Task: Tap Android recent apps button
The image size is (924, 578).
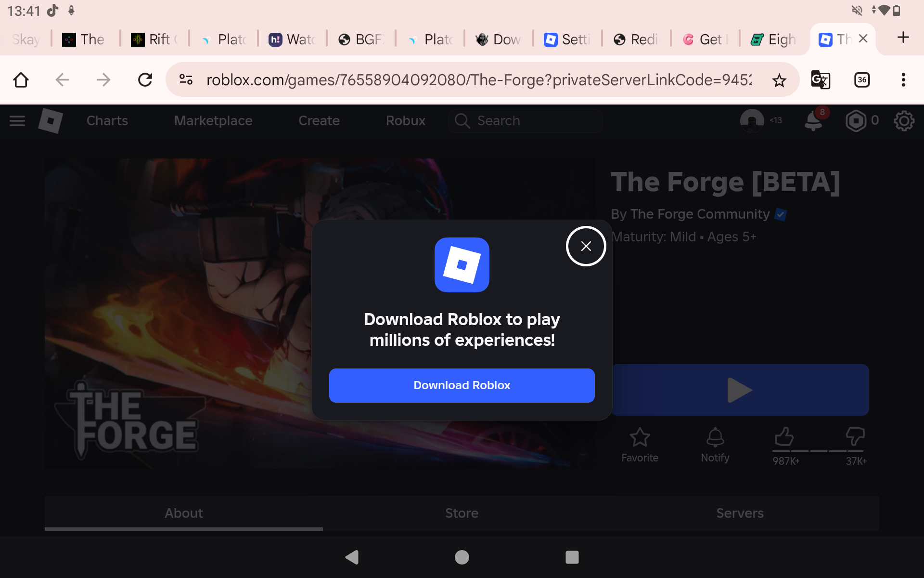Action: pyautogui.click(x=572, y=557)
